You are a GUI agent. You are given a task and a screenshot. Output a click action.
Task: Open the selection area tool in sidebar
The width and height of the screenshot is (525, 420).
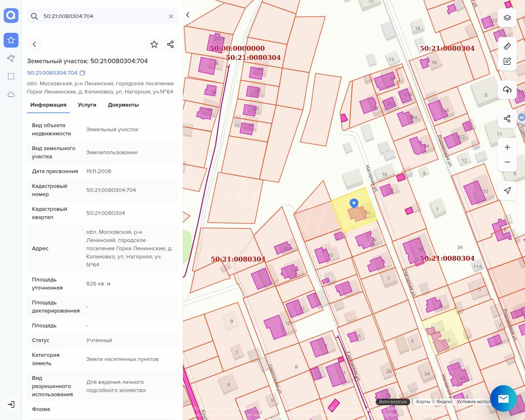[11, 76]
